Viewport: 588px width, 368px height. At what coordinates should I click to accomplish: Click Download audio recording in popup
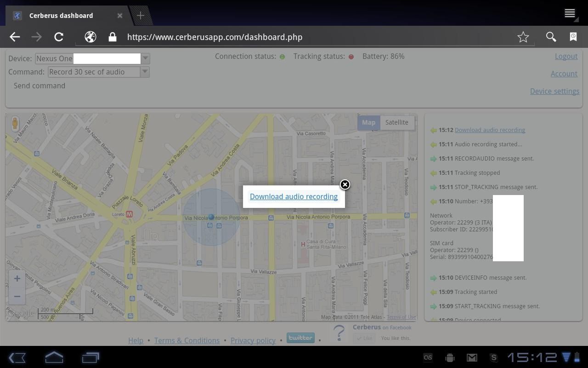(x=294, y=196)
